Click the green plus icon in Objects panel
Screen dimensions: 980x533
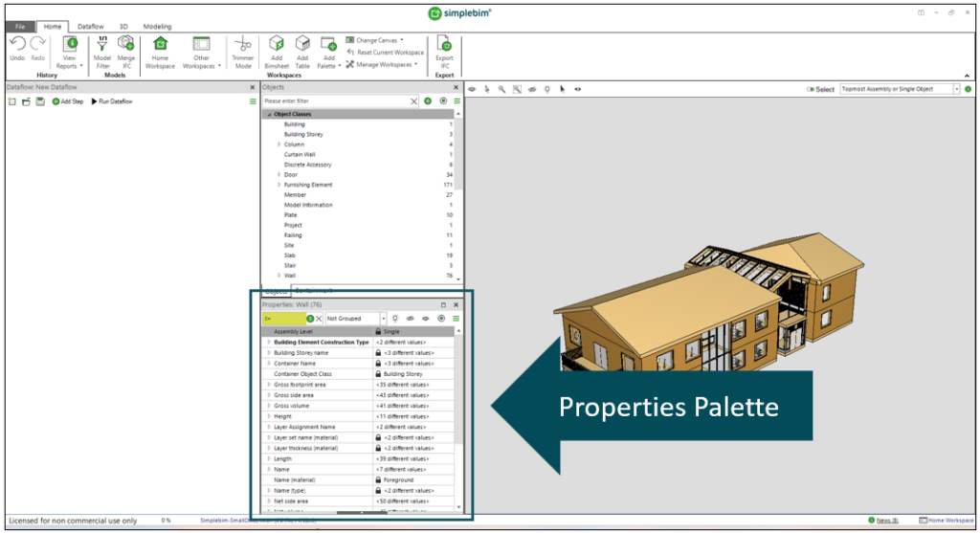coord(428,100)
